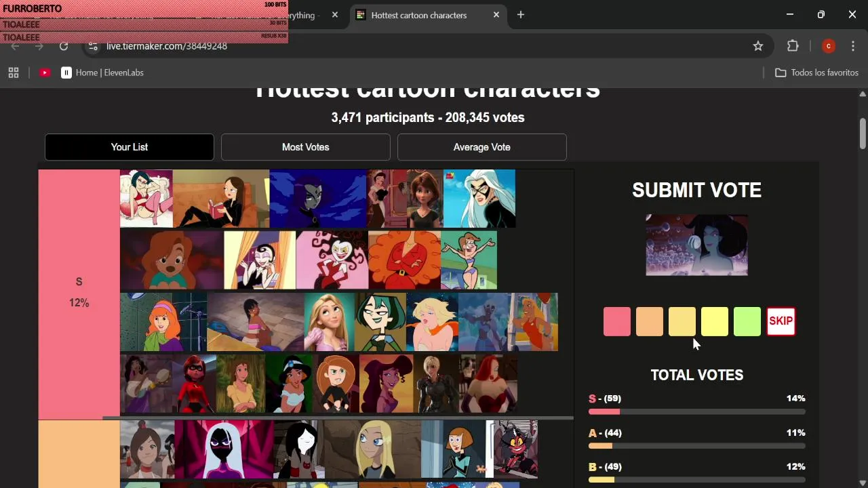Click the girl reading a book thumbnail
The image size is (868, 488).
click(221, 199)
